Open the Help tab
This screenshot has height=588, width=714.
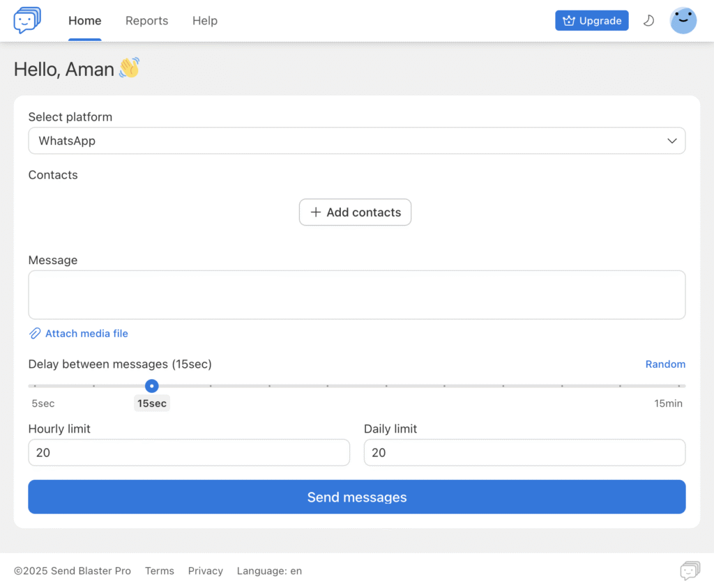[x=205, y=21]
